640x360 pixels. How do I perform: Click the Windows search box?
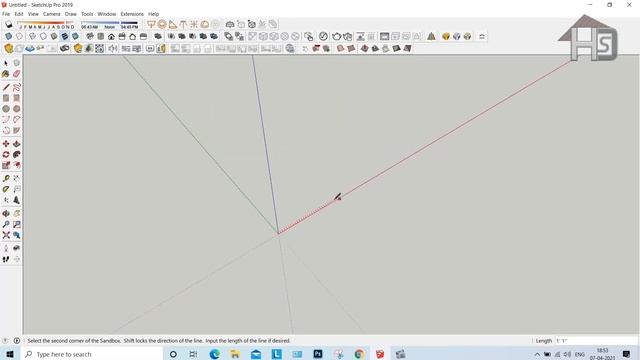click(x=92, y=354)
